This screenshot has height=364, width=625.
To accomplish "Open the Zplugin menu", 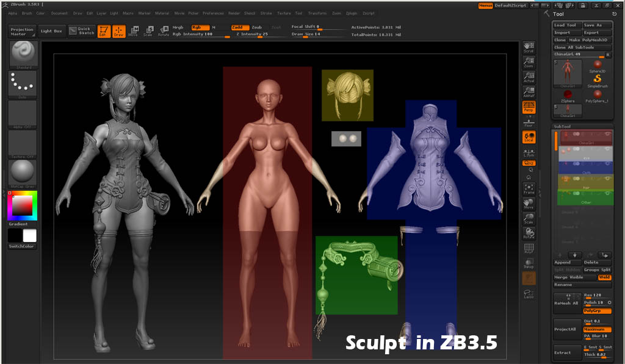I will pos(352,13).
